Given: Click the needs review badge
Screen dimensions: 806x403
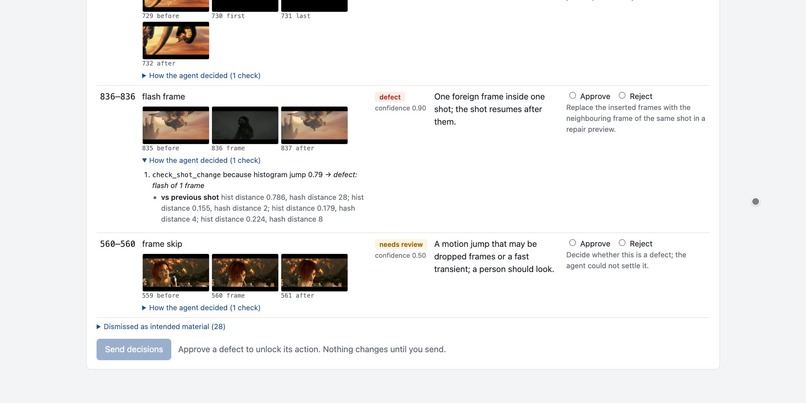Looking at the screenshot, I should coord(401,245).
